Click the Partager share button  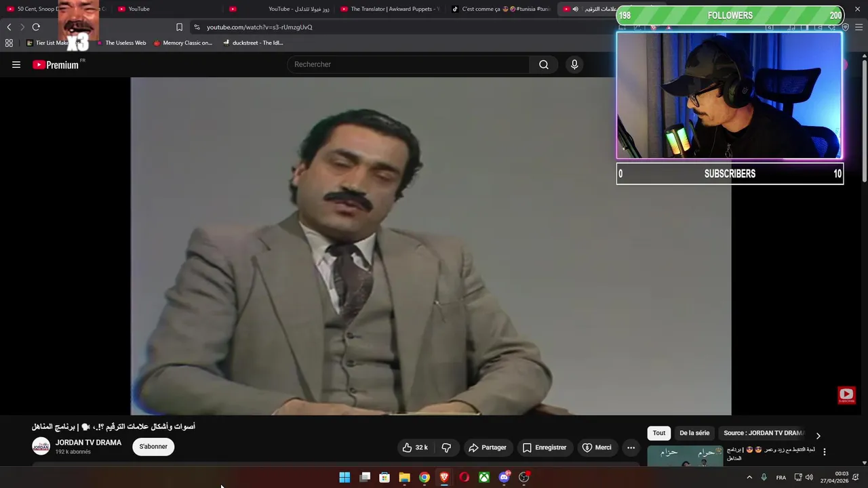(x=488, y=447)
